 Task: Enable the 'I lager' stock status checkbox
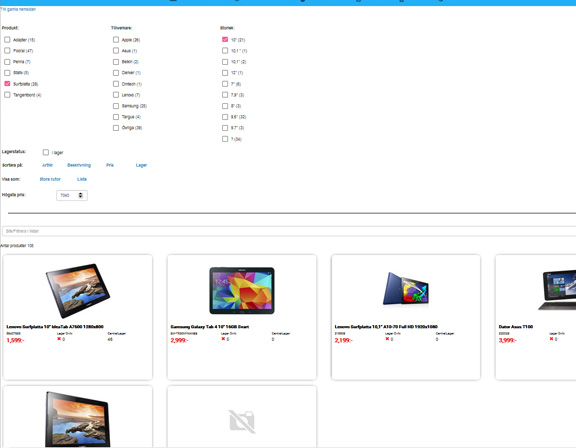tap(46, 152)
